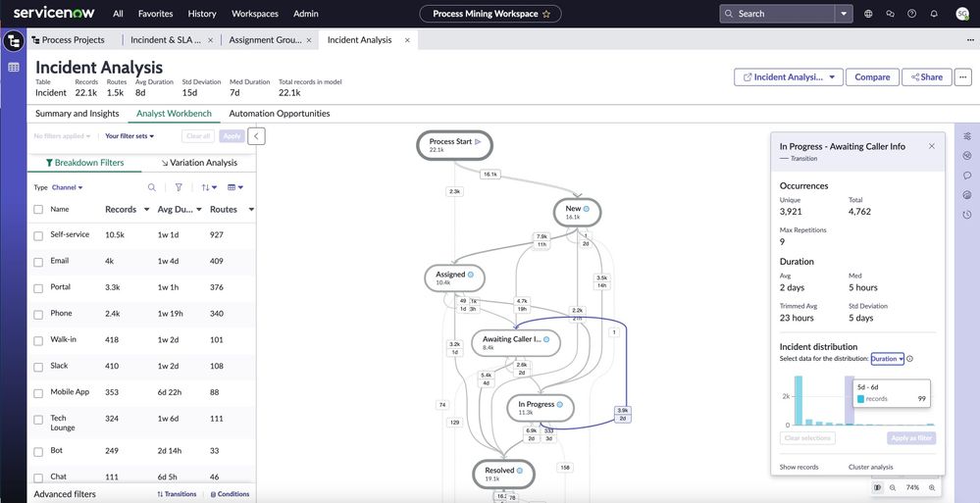Close the Assignment Grou... tab

pyautogui.click(x=308, y=40)
